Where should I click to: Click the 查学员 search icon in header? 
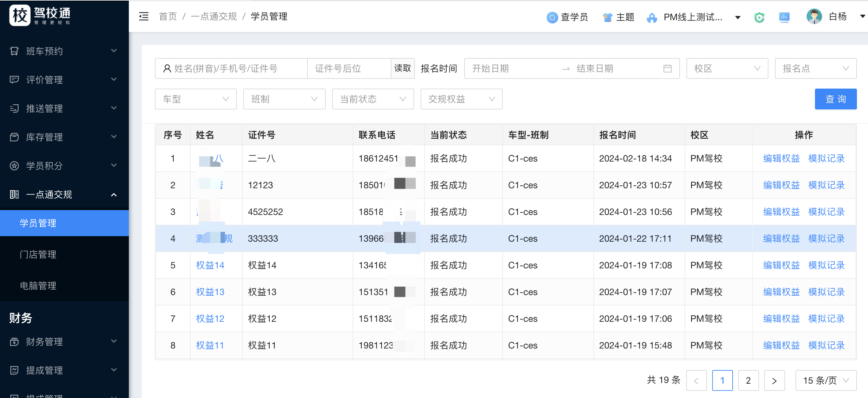pos(552,17)
